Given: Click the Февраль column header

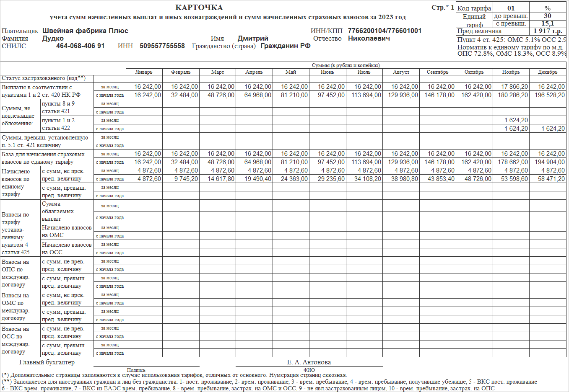Looking at the screenshot, I should click(181, 72).
